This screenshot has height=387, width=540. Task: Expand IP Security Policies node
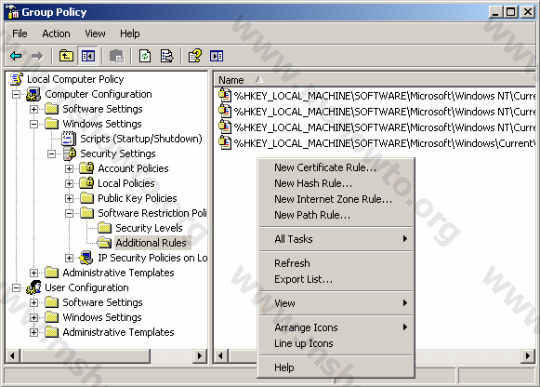pos(69,258)
